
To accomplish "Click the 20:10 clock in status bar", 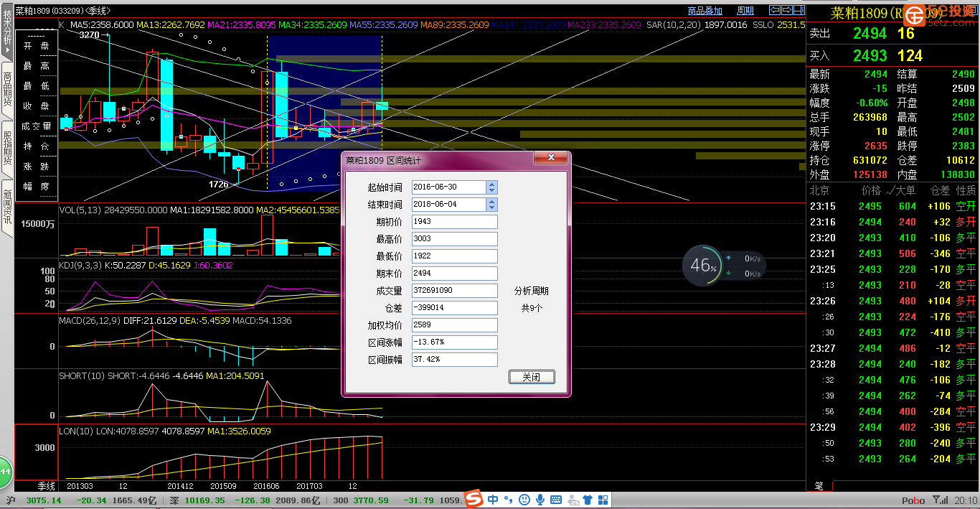I will pos(965,500).
